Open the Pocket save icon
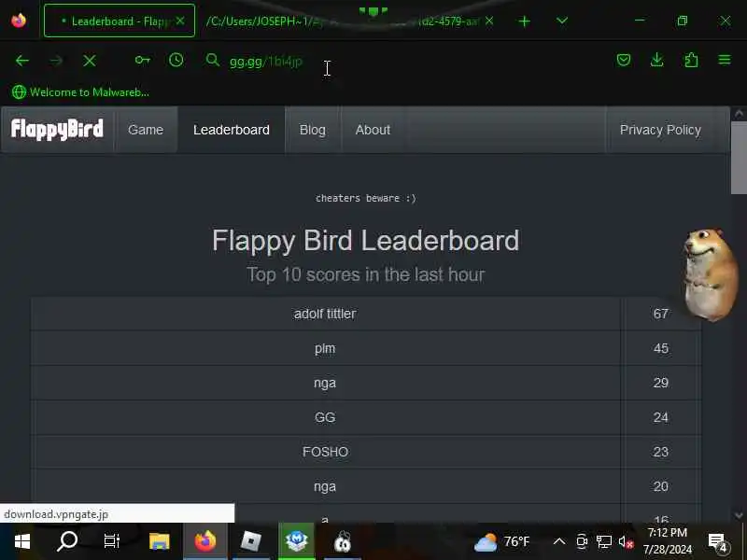 click(x=624, y=60)
